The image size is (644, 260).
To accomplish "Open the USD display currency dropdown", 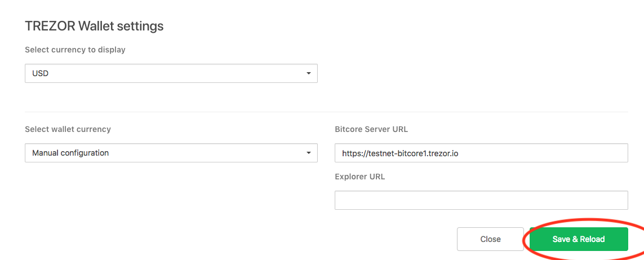I will (x=171, y=73).
